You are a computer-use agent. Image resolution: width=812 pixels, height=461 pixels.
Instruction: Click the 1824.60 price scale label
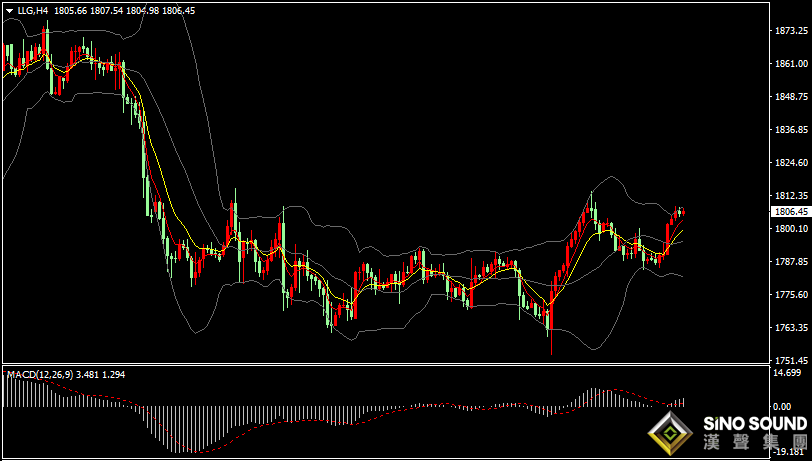(x=791, y=163)
